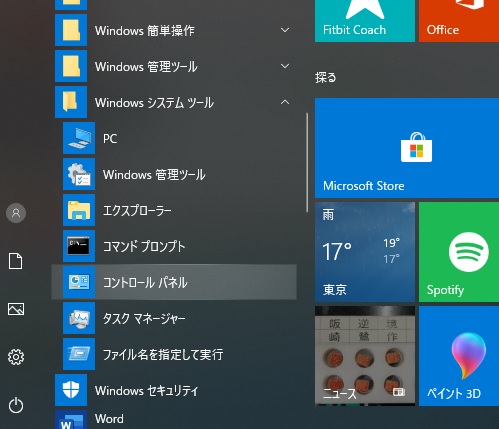Screen dimensions: 499x429
Task: Select ファイル名を指定して実行 label
Action: click(163, 355)
